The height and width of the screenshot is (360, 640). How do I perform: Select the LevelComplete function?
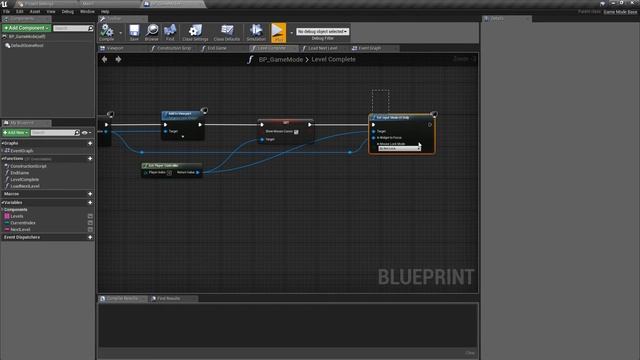(x=24, y=180)
